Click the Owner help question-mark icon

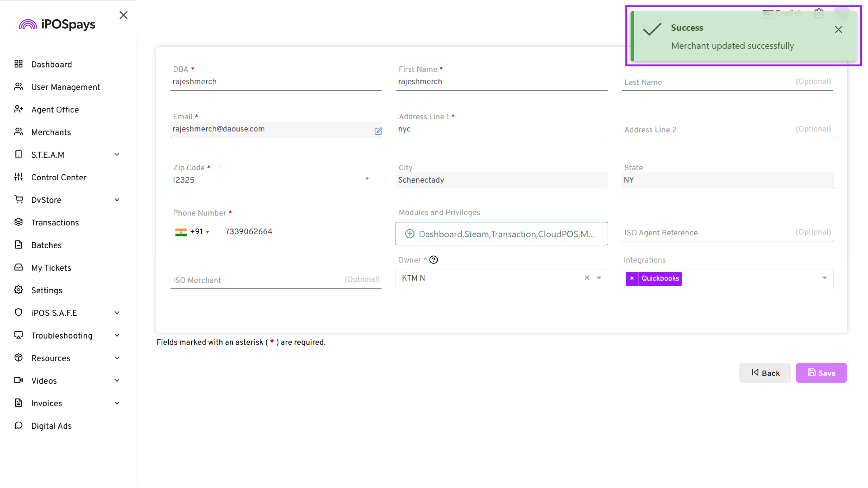434,260
